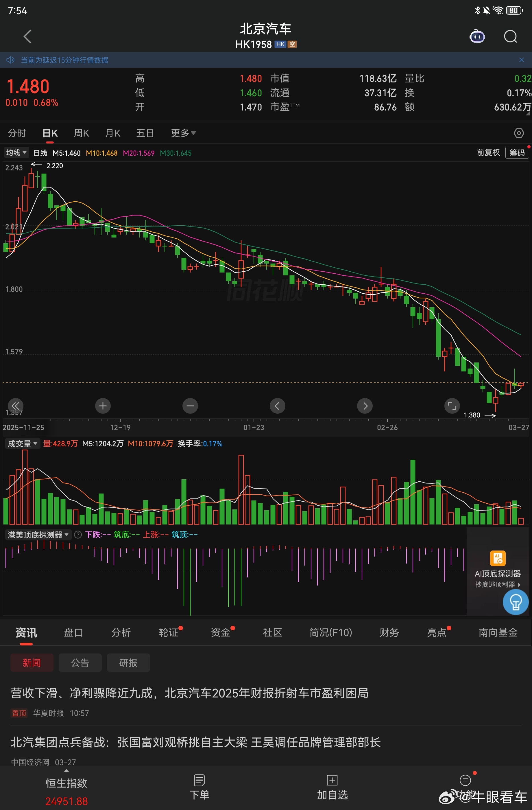Viewport: 532px width, 810px height.
Task: Tap M10:1.468 moving average label
Action: 102,153
